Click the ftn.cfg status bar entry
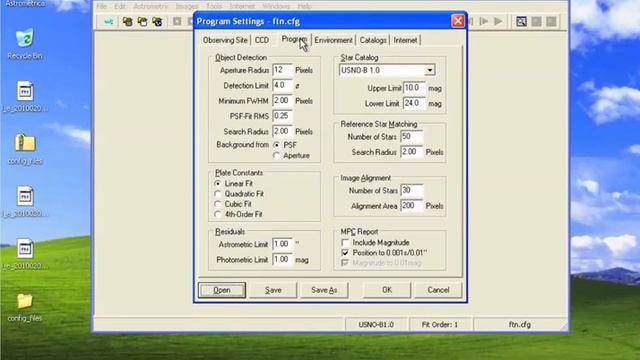This screenshot has width=640, height=360. coord(520,325)
